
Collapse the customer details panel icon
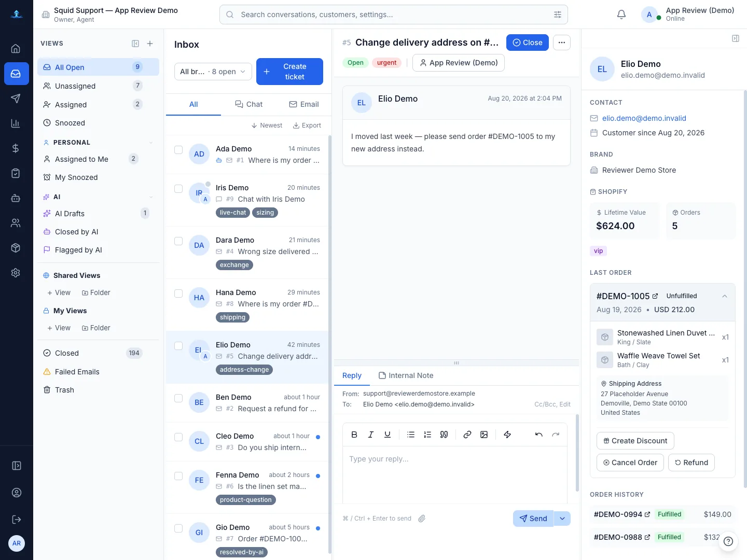coord(736,38)
